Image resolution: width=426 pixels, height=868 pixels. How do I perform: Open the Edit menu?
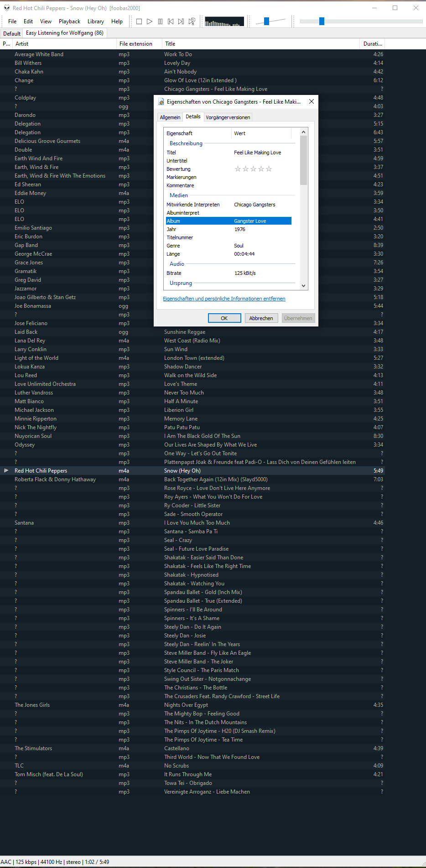[x=28, y=21]
